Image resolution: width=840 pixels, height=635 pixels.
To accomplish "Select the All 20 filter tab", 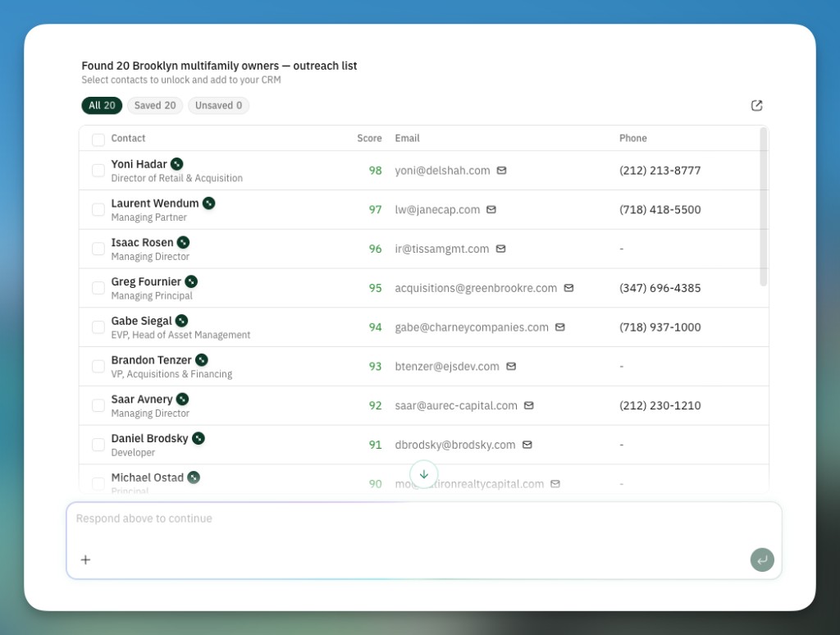I will pyautogui.click(x=102, y=106).
